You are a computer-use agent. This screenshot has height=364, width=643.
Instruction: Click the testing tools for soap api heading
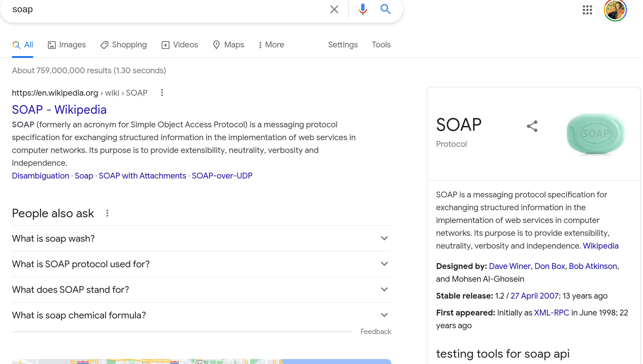[x=503, y=354]
